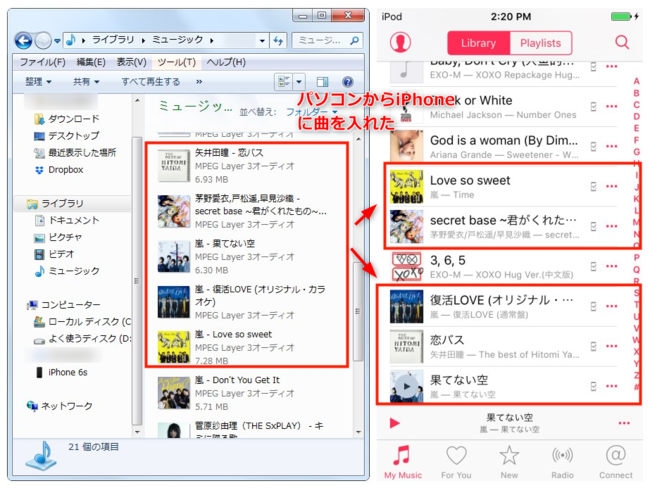
Task: Open more options for secret base song
Action: coord(612,226)
